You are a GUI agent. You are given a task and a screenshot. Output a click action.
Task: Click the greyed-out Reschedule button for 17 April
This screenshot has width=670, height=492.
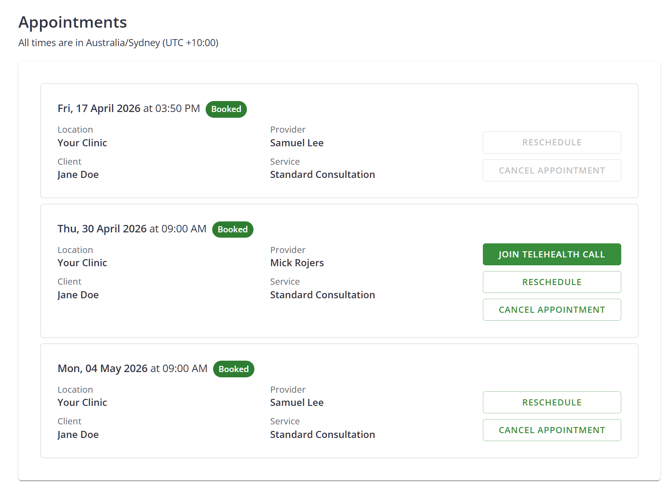click(551, 142)
